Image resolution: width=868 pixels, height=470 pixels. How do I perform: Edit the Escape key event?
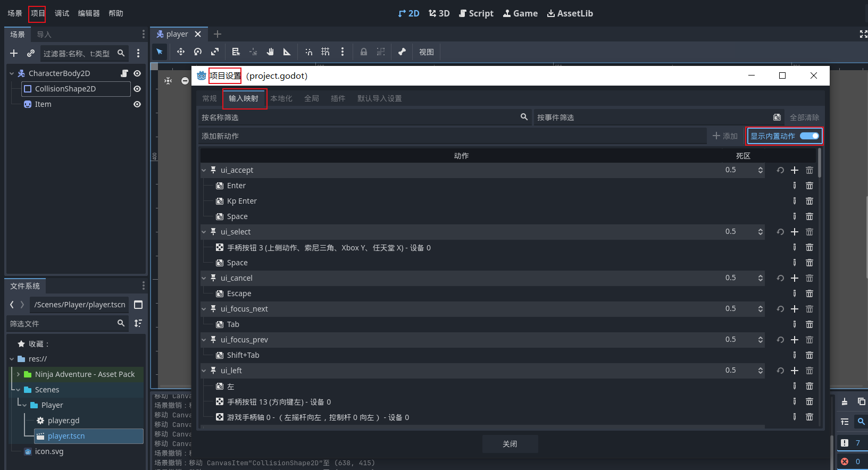[x=795, y=293]
